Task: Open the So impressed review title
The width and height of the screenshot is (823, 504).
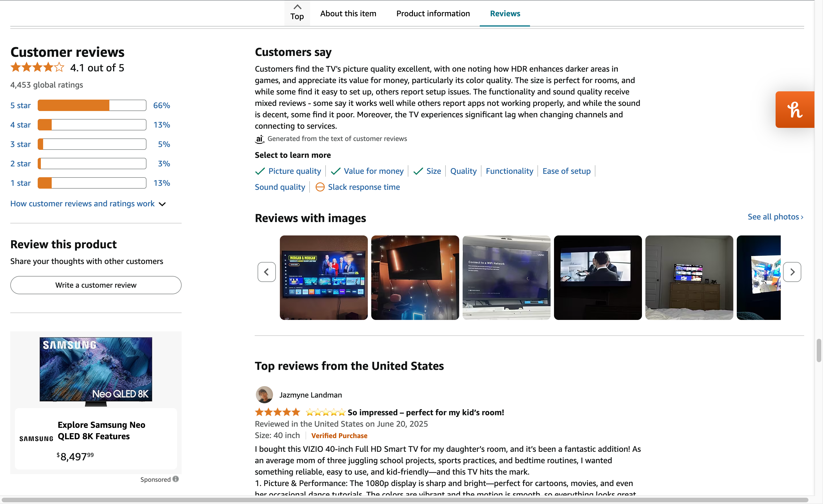Action: pos(425,412)
